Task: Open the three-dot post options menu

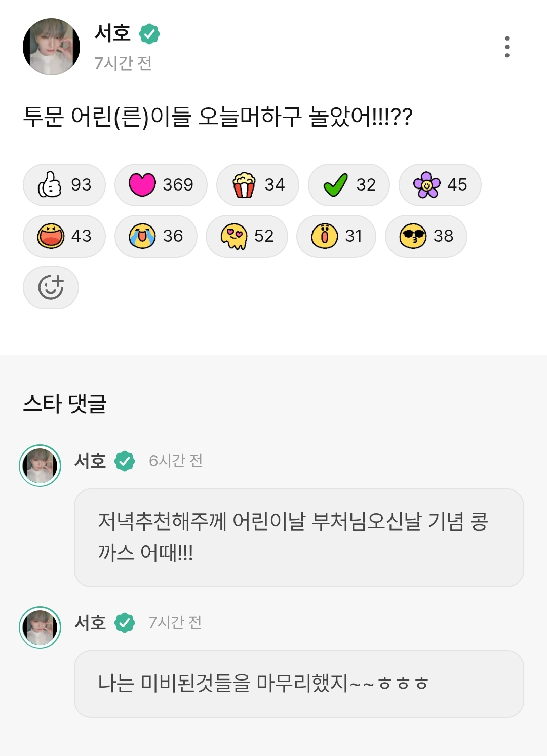Action: click(x=507, y=47)
